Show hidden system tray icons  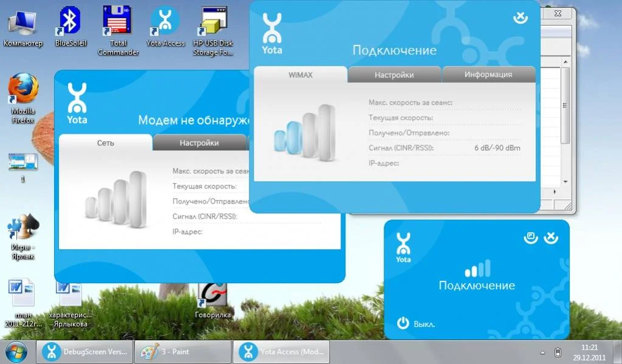coord(542,352)
